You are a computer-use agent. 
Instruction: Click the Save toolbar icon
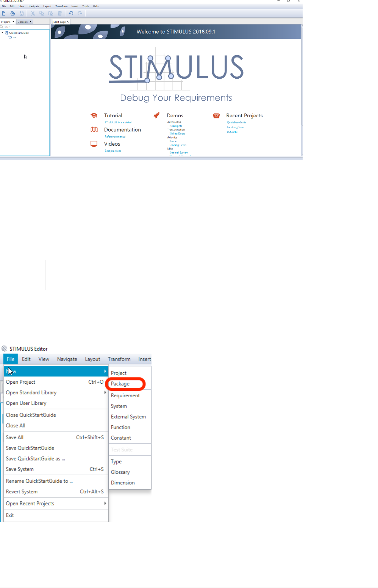pos(22,13)
